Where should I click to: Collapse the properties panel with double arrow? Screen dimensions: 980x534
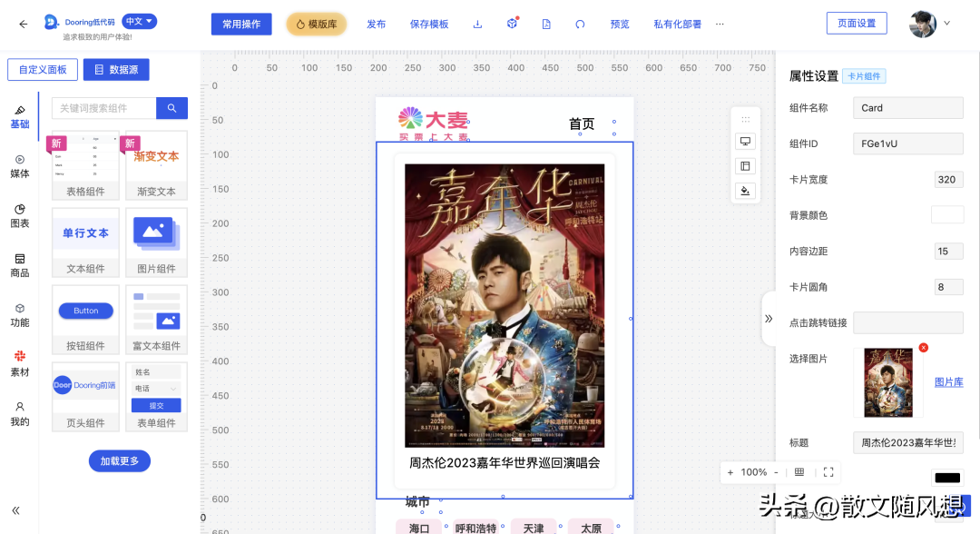coord(769,319)
